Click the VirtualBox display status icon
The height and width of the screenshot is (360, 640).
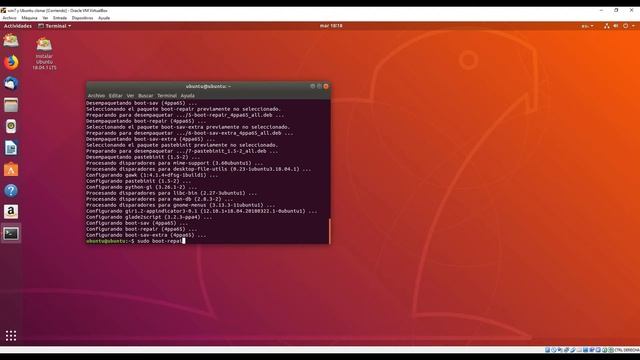click(x=585, y=350)
